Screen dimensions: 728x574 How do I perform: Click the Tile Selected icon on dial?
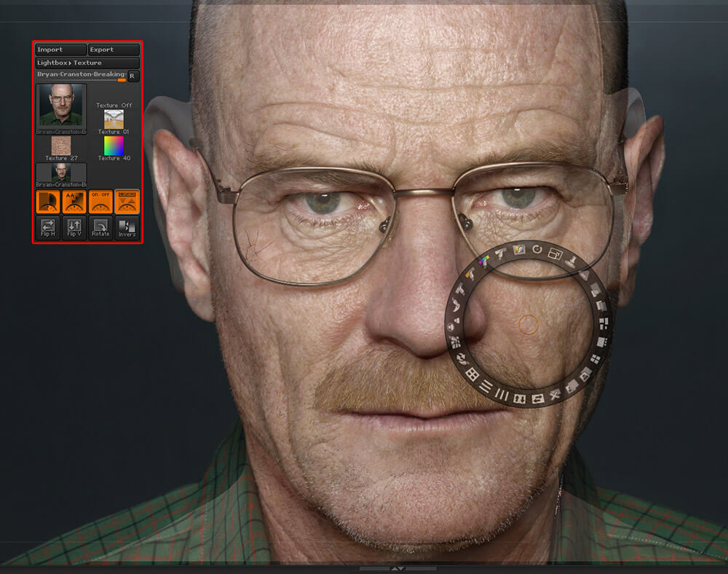(602, 342)
